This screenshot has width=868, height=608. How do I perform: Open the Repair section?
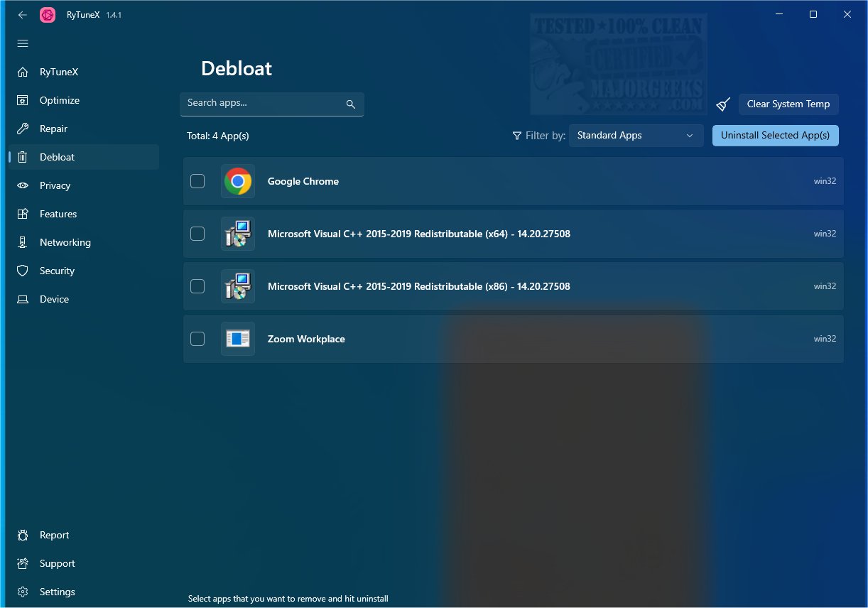[83, 129]
